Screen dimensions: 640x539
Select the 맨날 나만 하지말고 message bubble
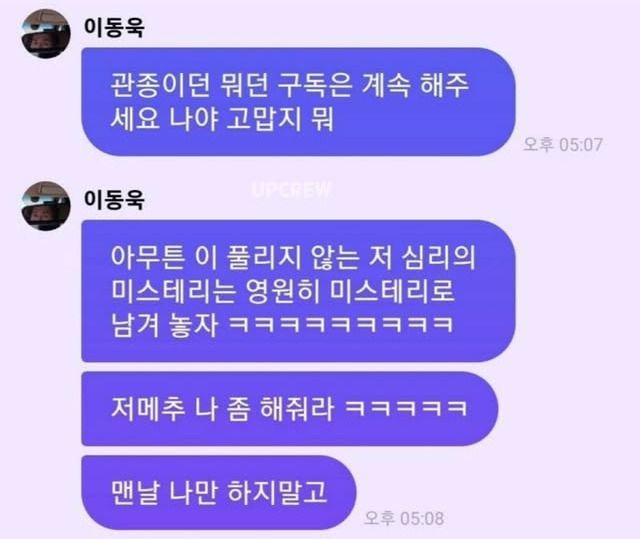point(219,492)
